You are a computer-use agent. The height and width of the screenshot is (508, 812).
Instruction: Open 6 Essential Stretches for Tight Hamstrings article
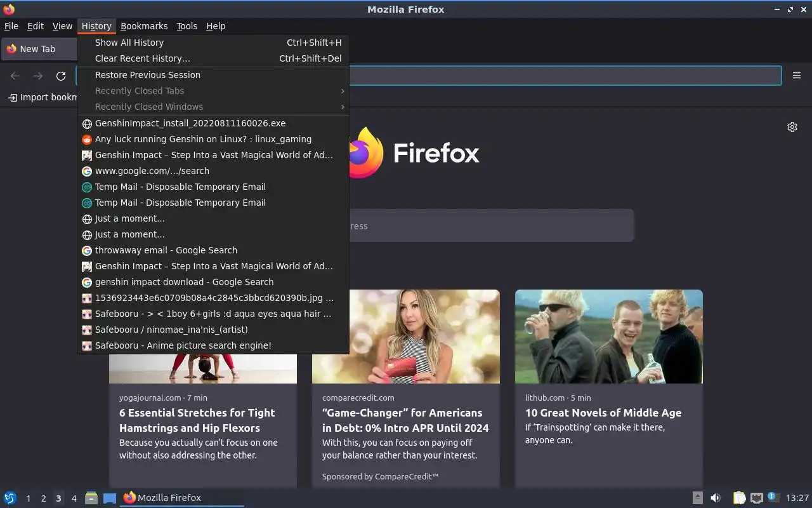[x=197, y=420]
